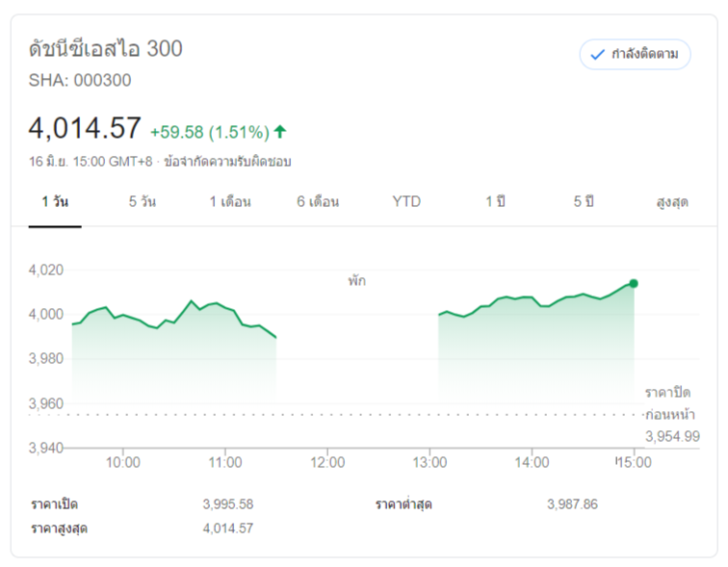Click the พัก break label on chart
The width and height of the screenshot is (728, 567).
click(357, 281)
